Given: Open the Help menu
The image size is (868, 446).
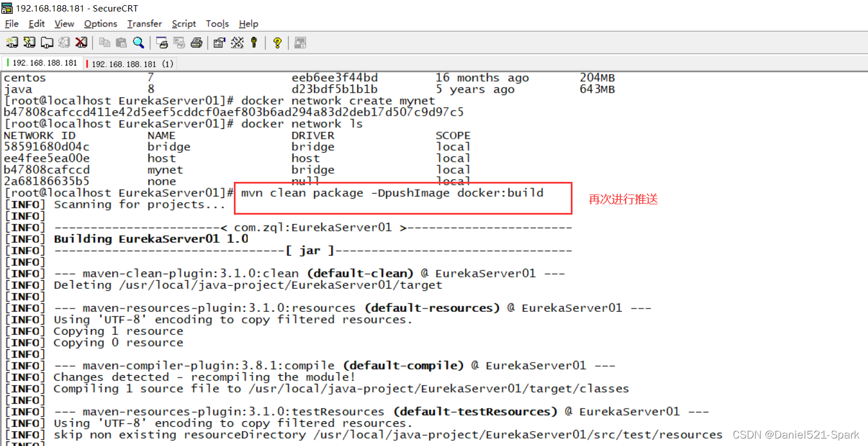Looking at the screenshot, I should [248, 24].
